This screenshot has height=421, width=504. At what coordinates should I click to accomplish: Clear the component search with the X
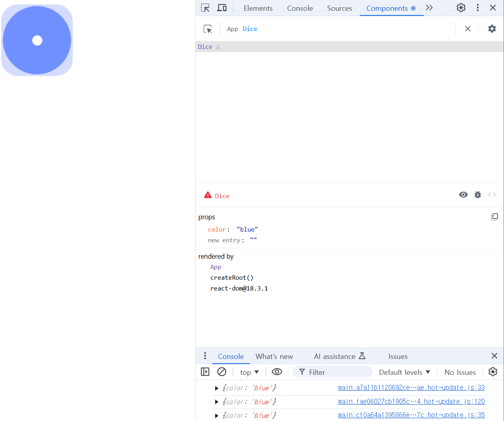468,29
